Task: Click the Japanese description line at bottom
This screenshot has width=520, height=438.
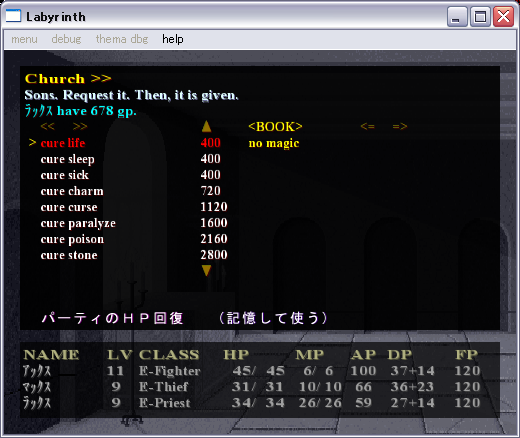Action: (x=184, y=318)
